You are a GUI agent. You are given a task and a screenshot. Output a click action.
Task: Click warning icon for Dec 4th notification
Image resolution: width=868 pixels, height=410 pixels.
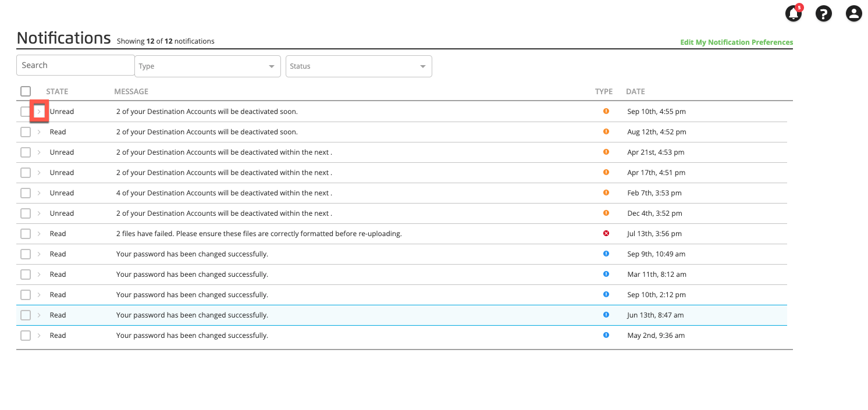[x=606, y=213]
